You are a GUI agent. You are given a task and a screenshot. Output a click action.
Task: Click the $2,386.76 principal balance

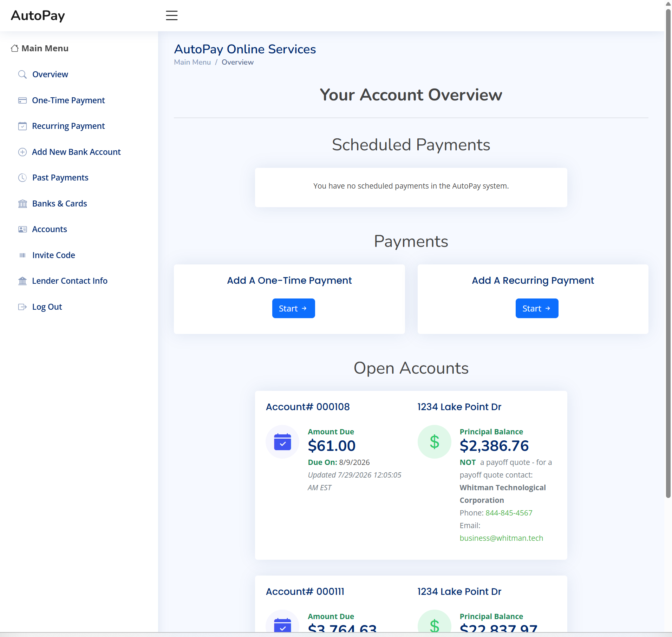pos(494,446)
